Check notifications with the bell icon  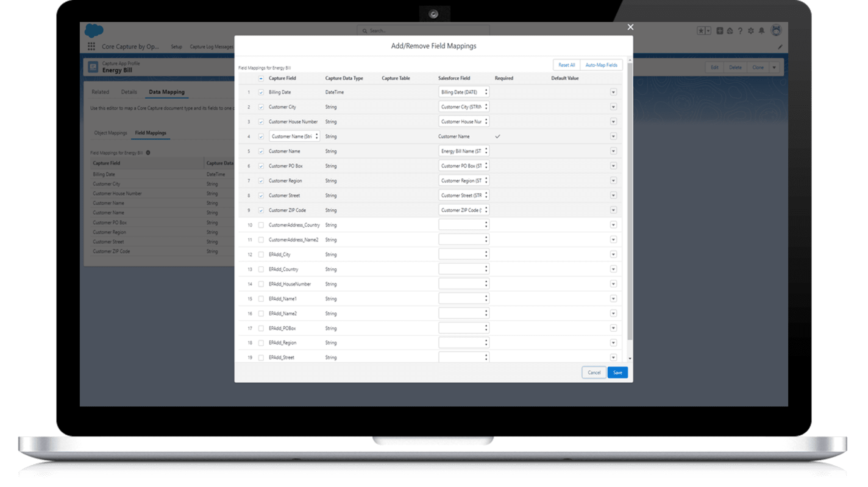[762, 31]
